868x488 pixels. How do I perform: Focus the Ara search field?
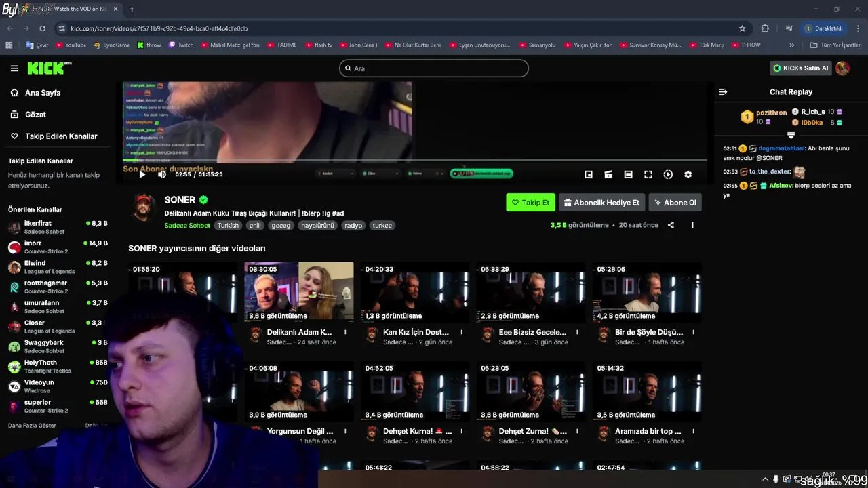(433, 68)
